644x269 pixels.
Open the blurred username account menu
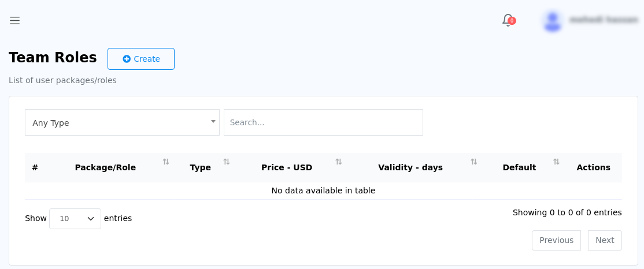pos(603,20)
